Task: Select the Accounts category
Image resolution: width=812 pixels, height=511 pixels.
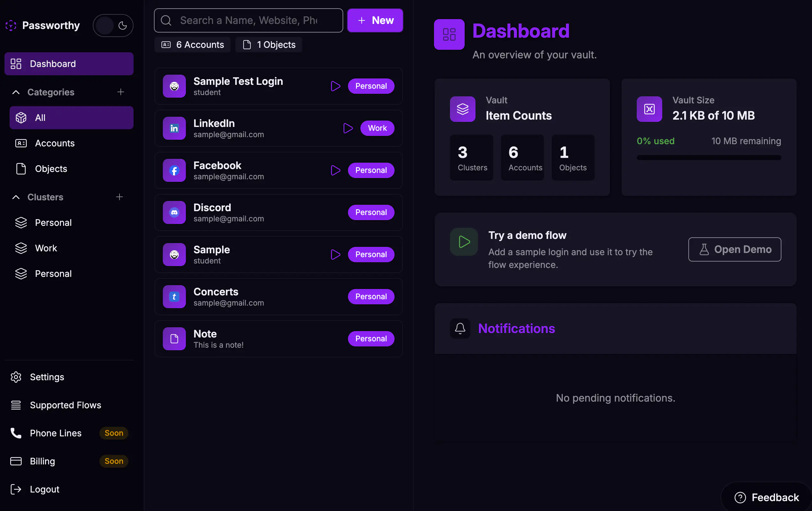Action: 71,143
